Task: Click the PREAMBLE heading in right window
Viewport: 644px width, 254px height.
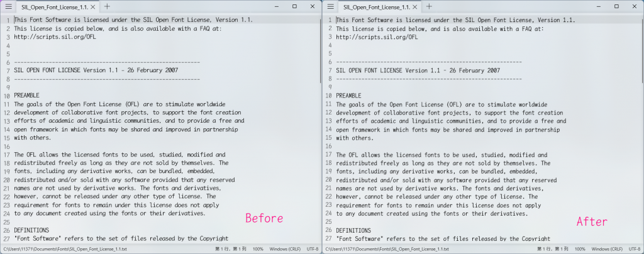Action: point(348,96)
